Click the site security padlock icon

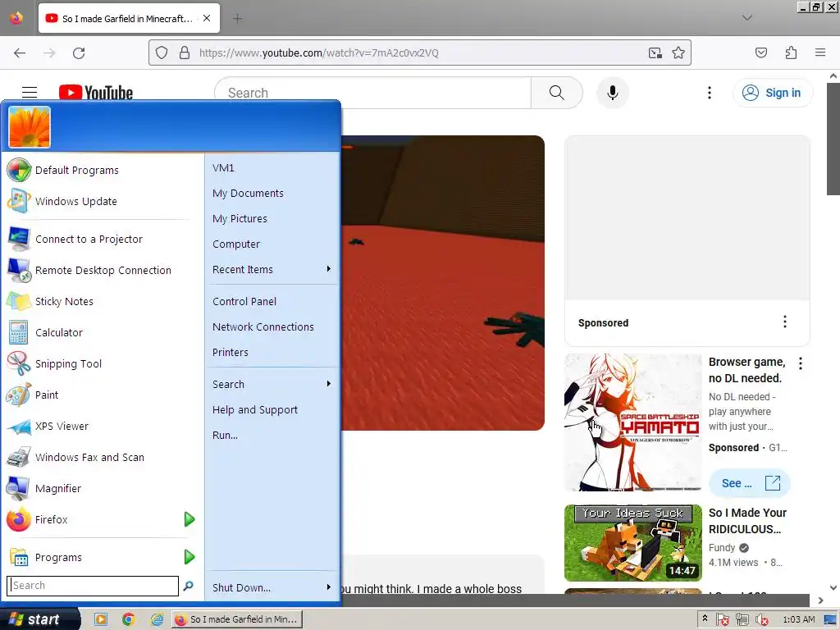click(185, 52)
